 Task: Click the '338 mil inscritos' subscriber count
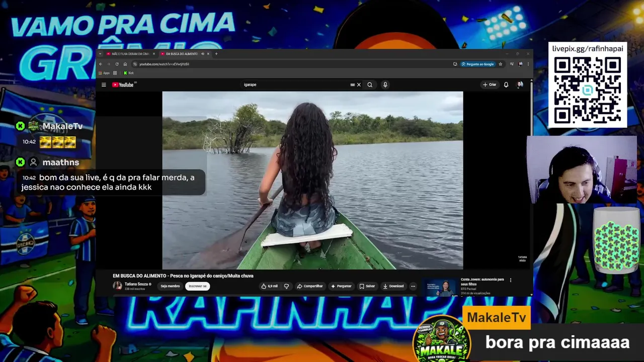pyautogui.click(x=135, y=289)
